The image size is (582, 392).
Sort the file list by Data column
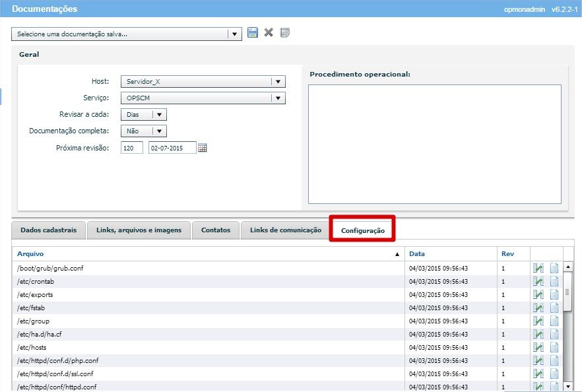pyautogui.click(x=417, y=253)
